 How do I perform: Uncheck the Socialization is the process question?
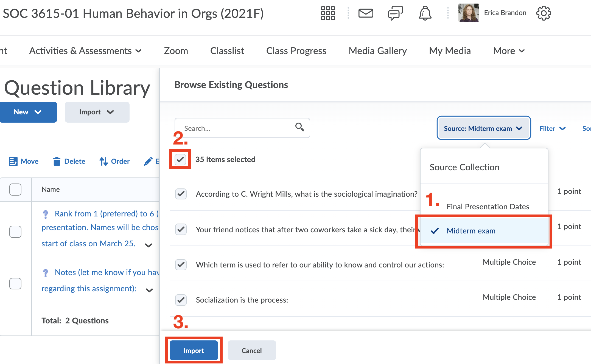[x=181, y=300]
